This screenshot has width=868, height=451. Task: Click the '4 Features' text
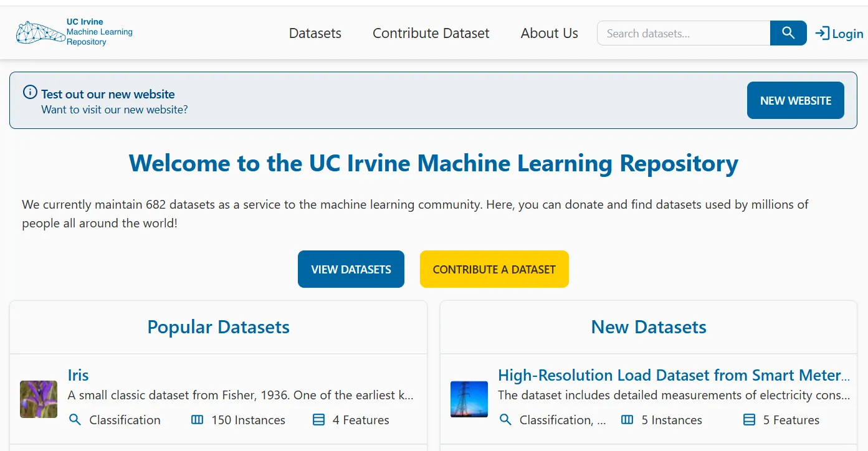361,420
